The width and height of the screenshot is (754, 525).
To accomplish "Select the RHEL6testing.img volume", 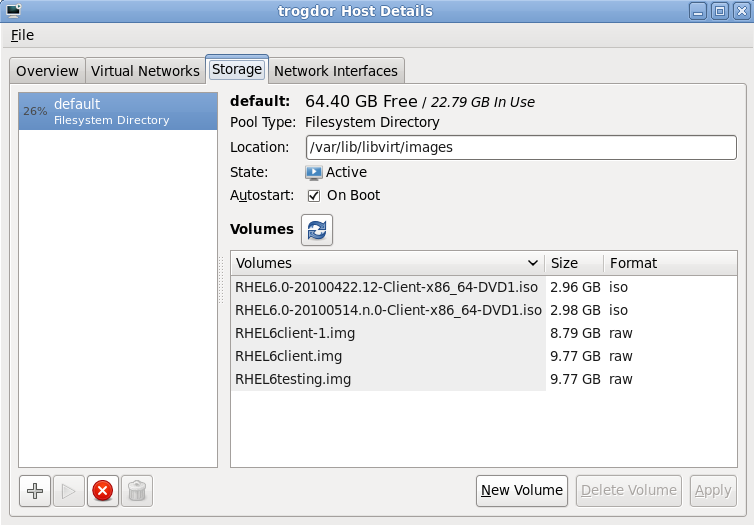I will pyautogui.click(x=293, y=379).
